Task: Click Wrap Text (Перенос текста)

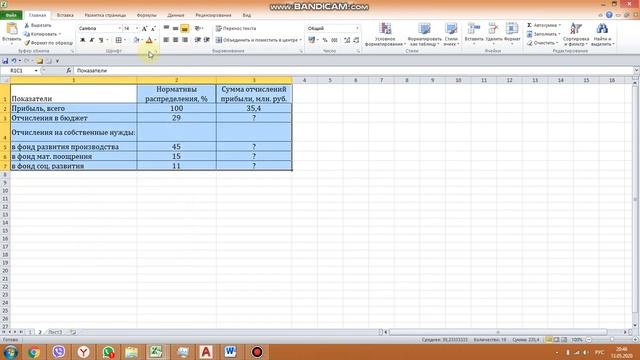Action: coord(236,28)
